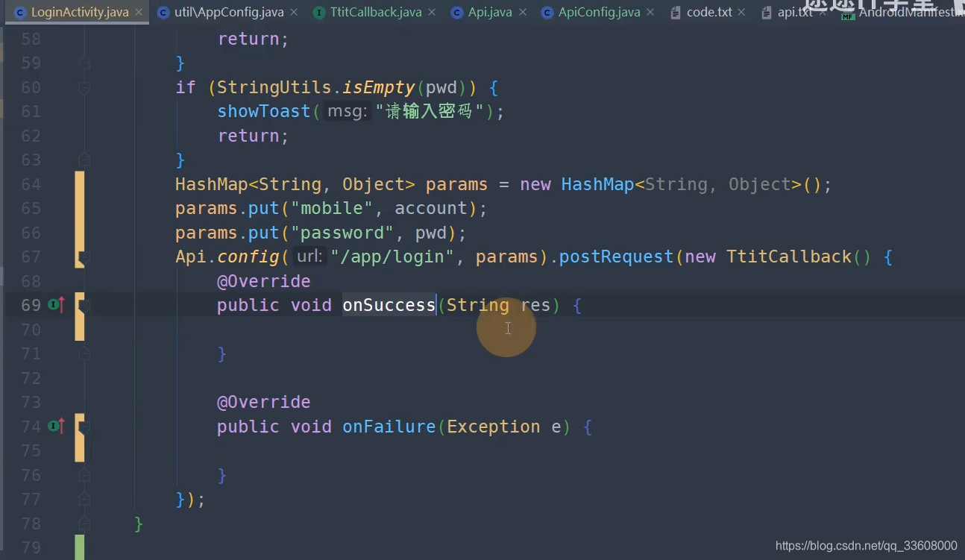Image resolution: width=965 pixels, height=560 pixels.
Task: Click line number 64 in the gutter
Action: (x=31, y=184)
